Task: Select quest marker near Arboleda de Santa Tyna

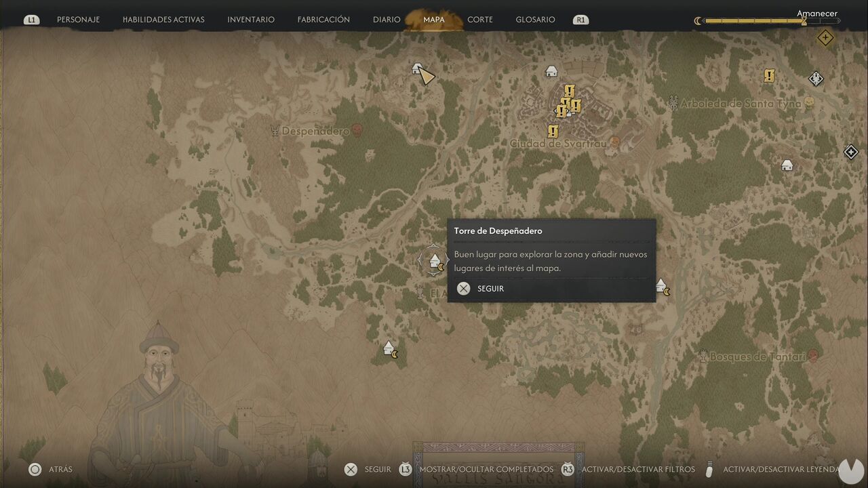Action: click(x=769, y=75)
